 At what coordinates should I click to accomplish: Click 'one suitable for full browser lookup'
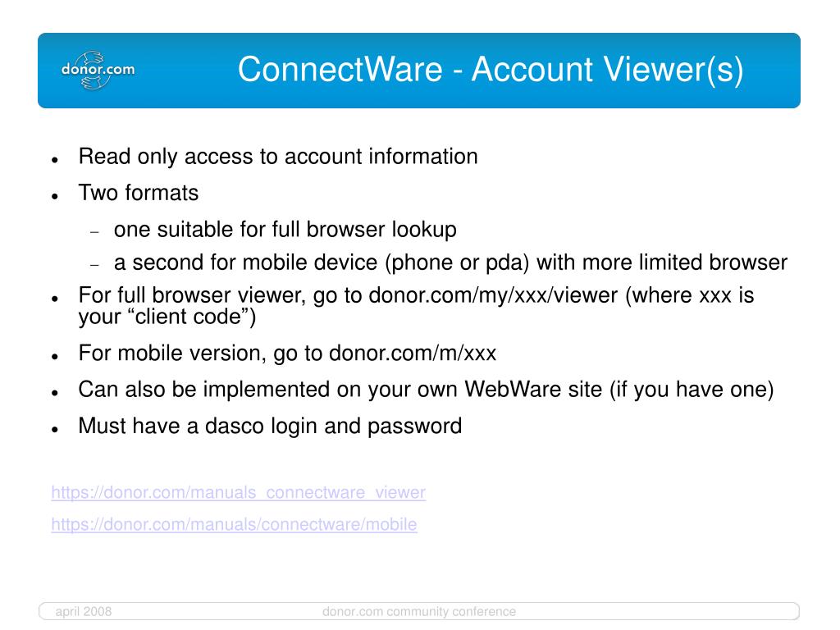click(285, 230)
